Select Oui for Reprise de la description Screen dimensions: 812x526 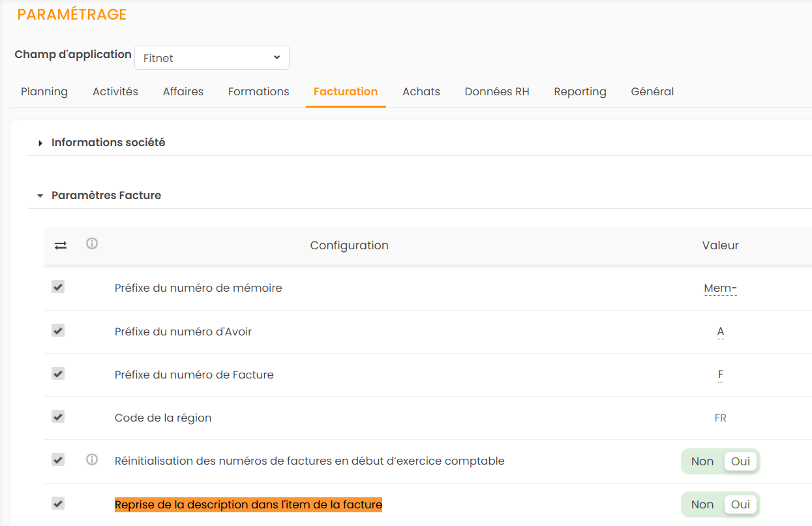(740, 504)
